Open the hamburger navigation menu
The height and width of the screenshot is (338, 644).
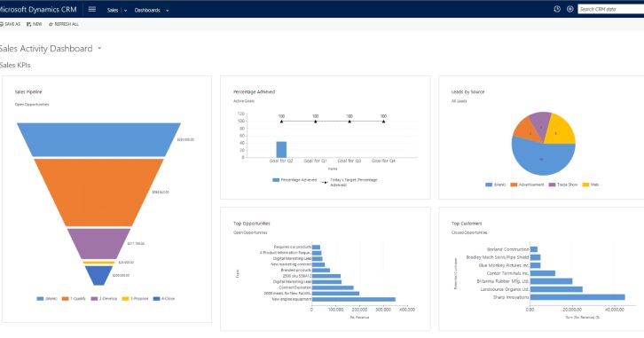click(92, 9)
